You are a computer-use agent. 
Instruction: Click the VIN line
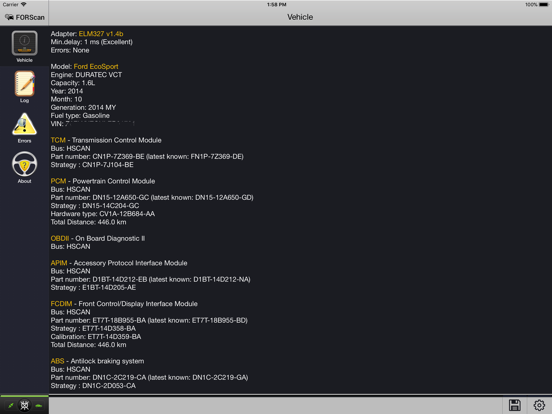(x=93, y=124)
